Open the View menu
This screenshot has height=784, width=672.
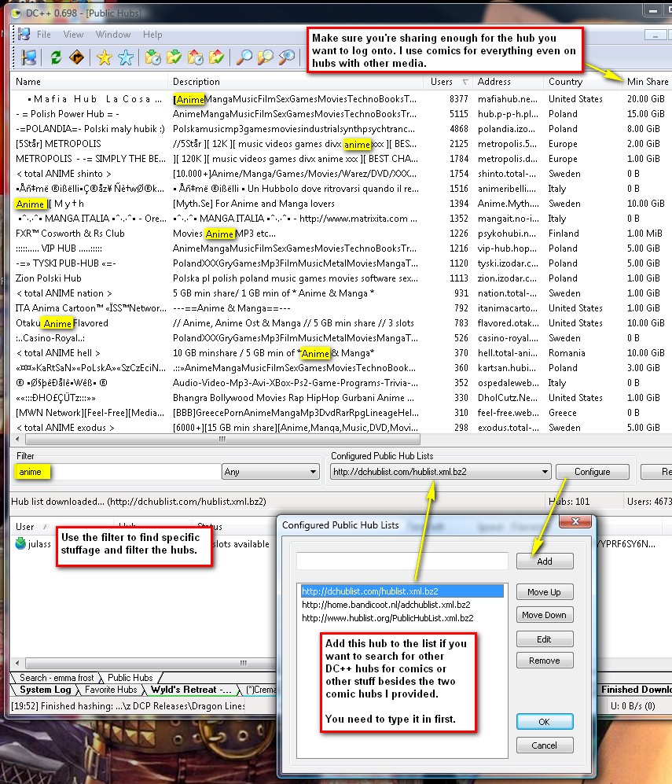[x=73, y=35]
